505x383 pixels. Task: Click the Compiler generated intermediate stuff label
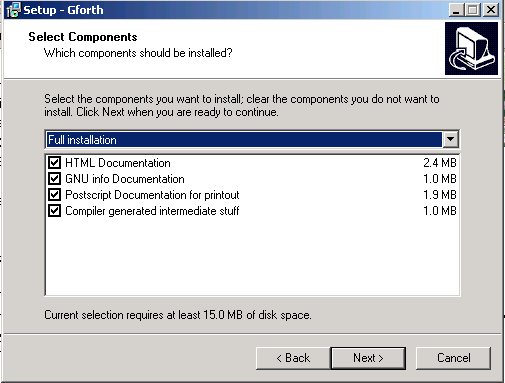tap(152, 211)
